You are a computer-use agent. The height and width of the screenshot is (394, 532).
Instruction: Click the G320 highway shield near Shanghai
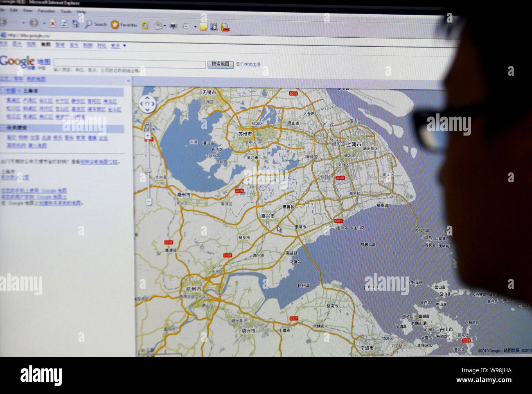pos(340,178)
